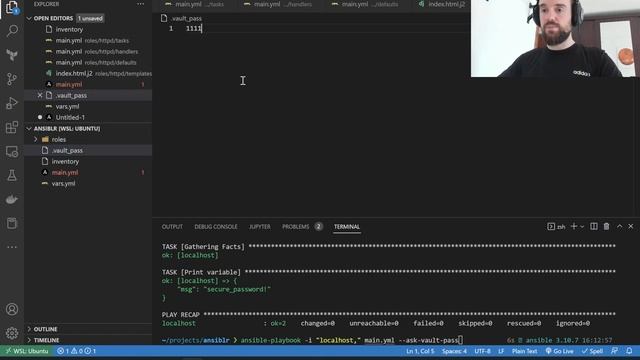Switch to the Debug Console tab
Image resolution: width=640 pixels, height=360 pixels.
point(216,227)
